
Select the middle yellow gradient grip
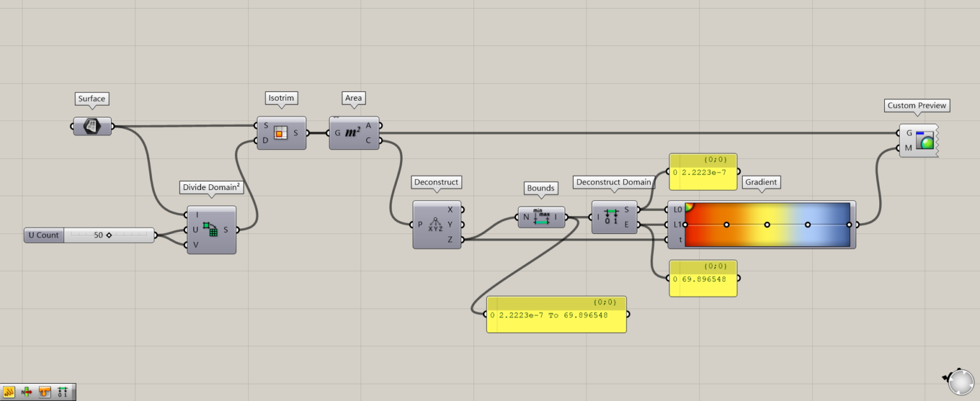tap(767, 224)
